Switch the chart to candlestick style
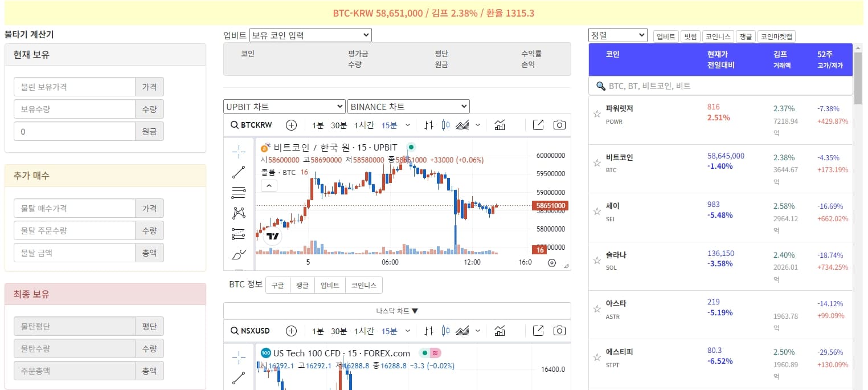Screen dimensions: 868x390 click(445, 125)
